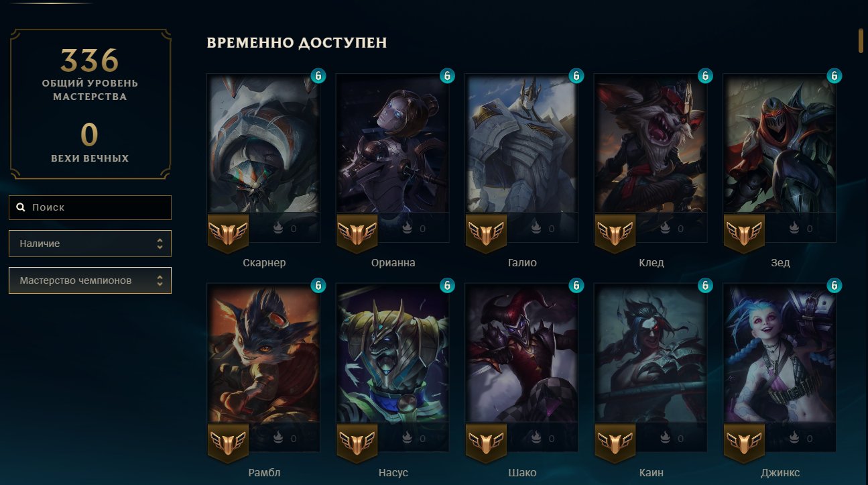Click the mastery crest badge under Скарнер
This screenshot has height=485, width=868.
pos(228,233)
